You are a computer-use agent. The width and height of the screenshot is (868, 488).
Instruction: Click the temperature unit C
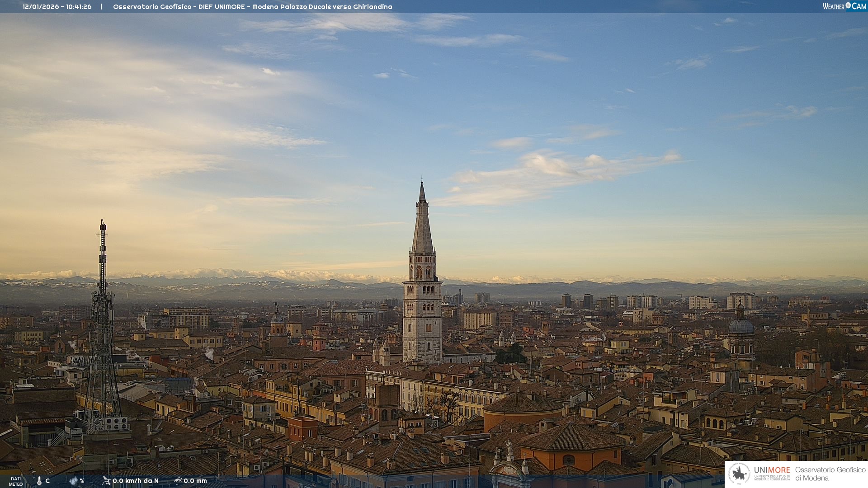pos(47,481)
